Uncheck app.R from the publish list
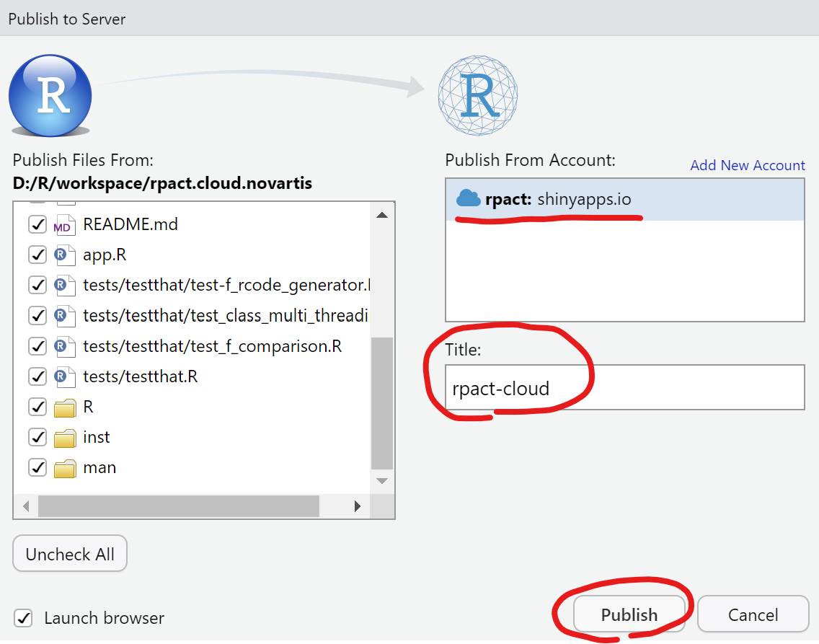 coord(37,255)
